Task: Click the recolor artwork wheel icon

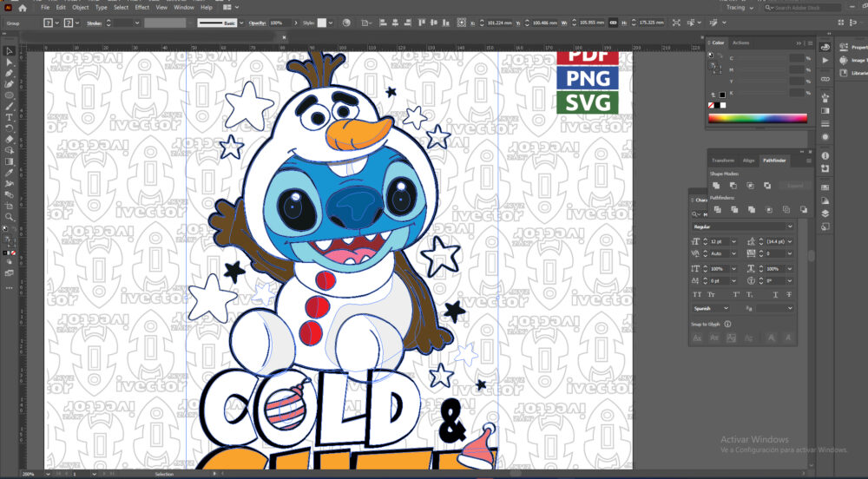Action: (x=346, y=23)
